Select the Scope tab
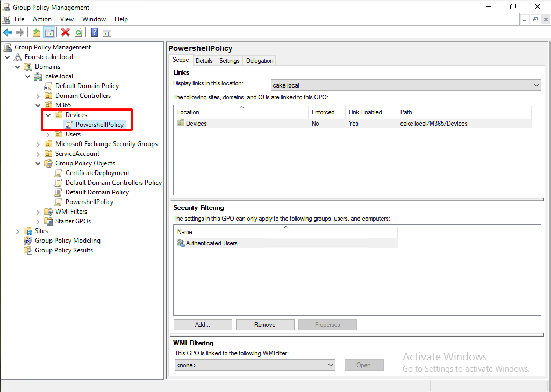 pyautogui.click(x=181, y=60)
